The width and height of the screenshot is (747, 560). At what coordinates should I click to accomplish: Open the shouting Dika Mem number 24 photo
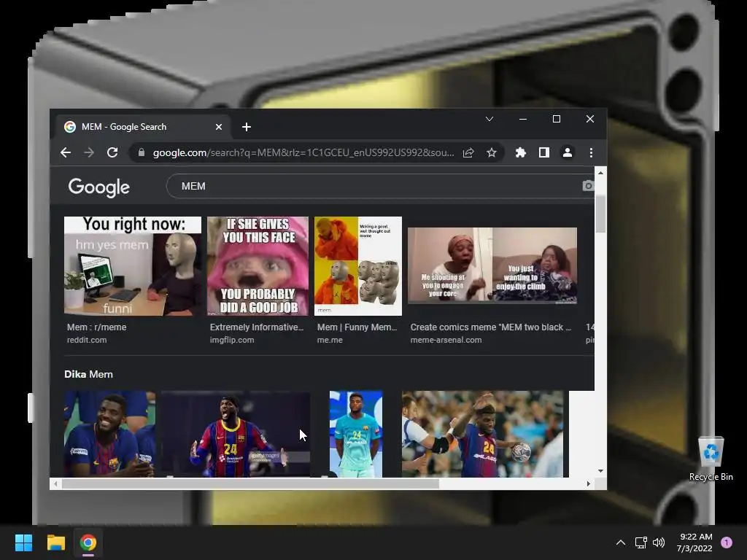[236, 434]
